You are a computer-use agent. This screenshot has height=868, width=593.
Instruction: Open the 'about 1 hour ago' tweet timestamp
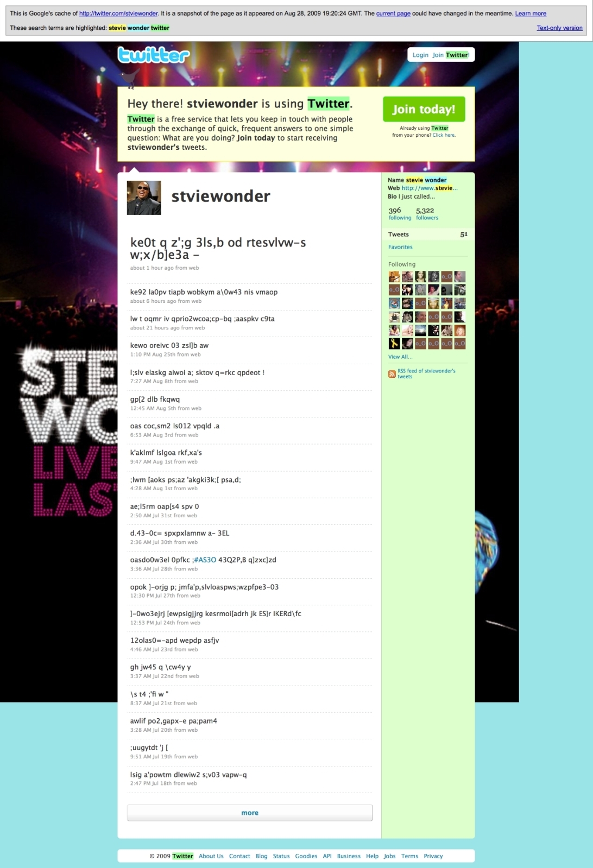tap(152, 268)
